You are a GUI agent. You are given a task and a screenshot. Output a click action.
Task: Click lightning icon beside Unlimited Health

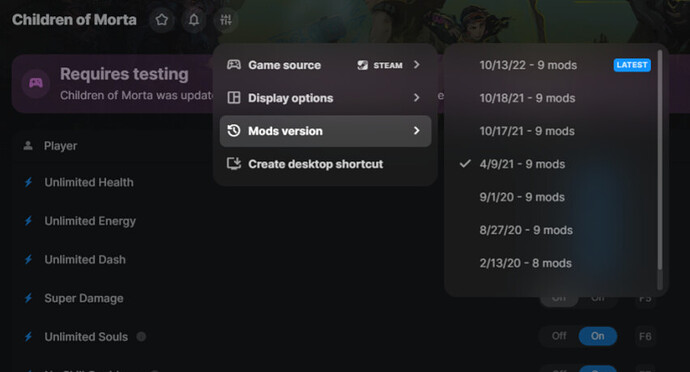29,182
